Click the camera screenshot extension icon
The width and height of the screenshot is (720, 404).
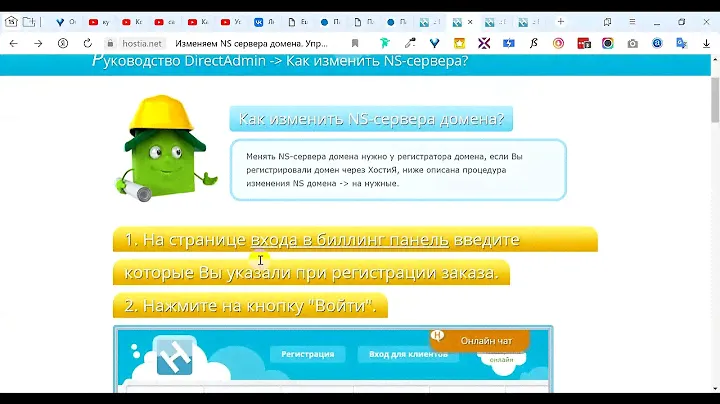click(x=633, y=43)
